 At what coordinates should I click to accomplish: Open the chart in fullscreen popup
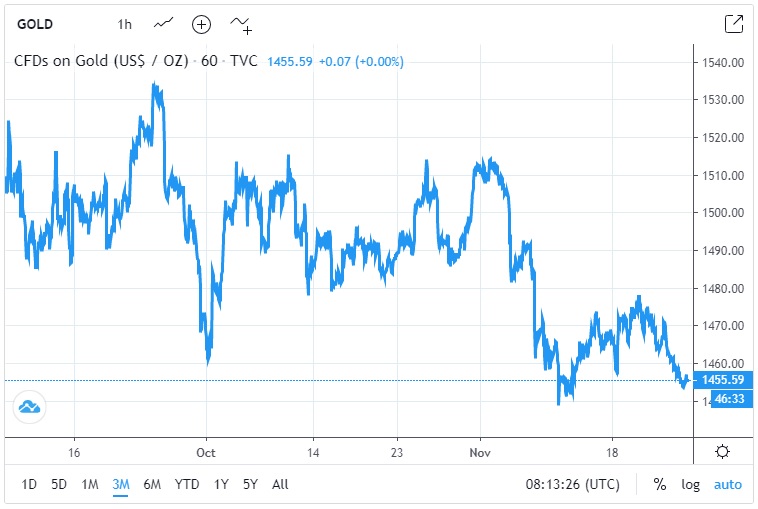[733, 23]
